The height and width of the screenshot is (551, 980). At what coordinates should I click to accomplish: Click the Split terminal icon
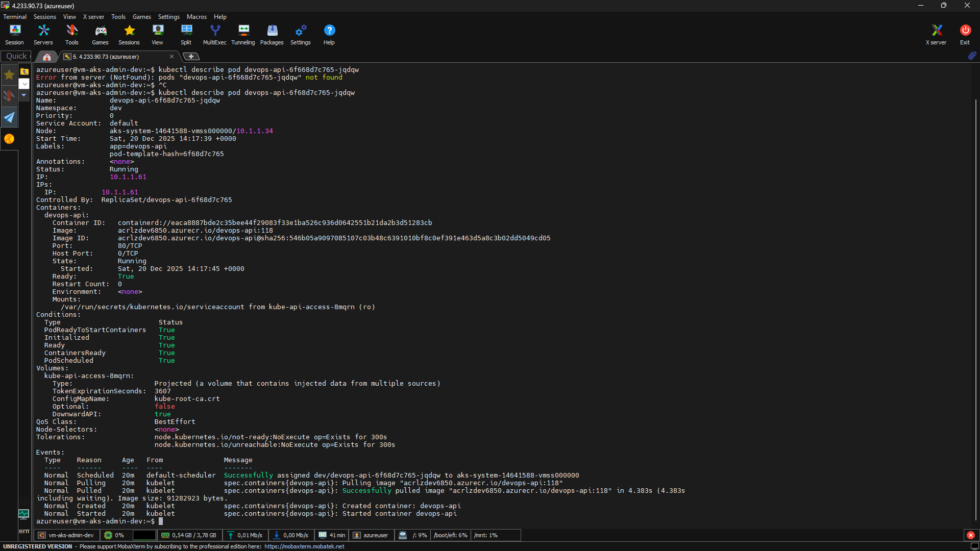click(186, 35)
